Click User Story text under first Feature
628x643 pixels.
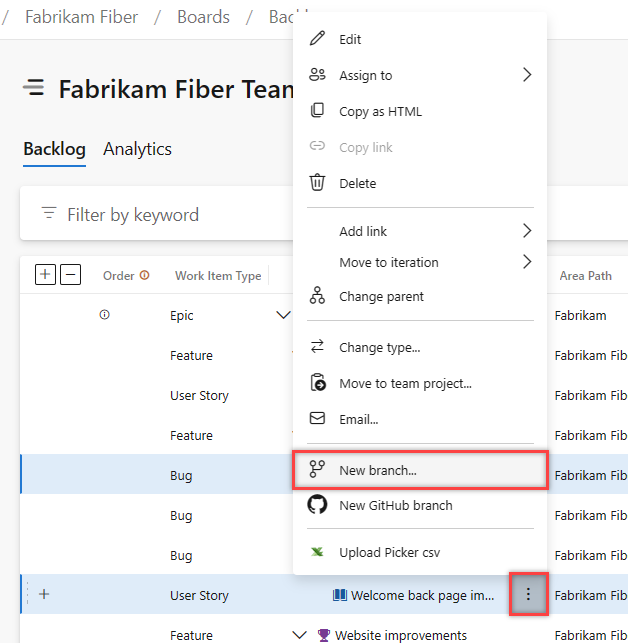199,395
